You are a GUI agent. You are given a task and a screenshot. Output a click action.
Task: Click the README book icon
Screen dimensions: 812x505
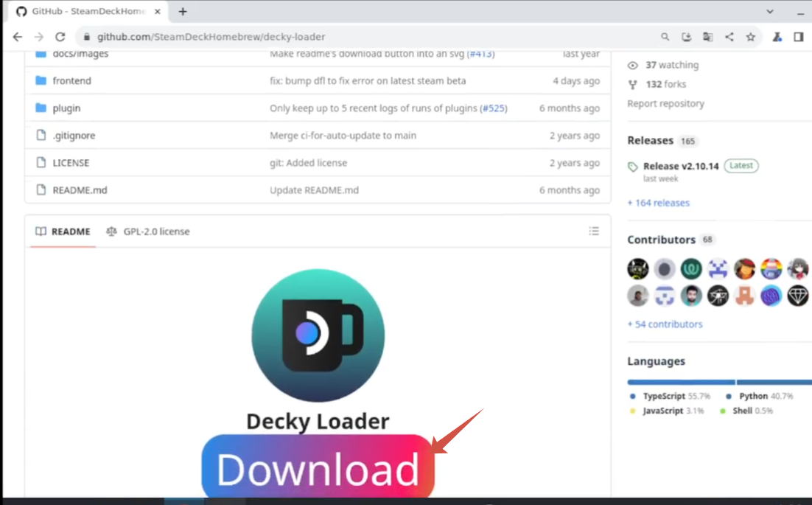42,231
